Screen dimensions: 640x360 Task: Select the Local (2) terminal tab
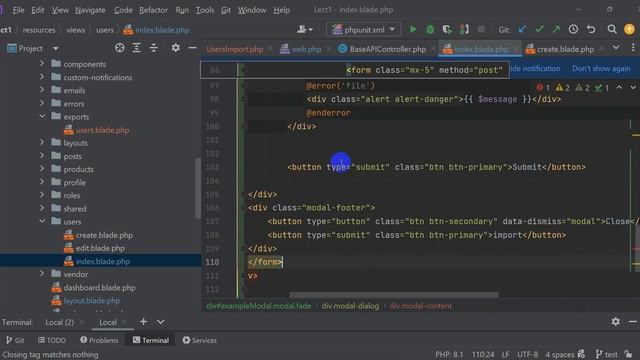click(60, 322)
